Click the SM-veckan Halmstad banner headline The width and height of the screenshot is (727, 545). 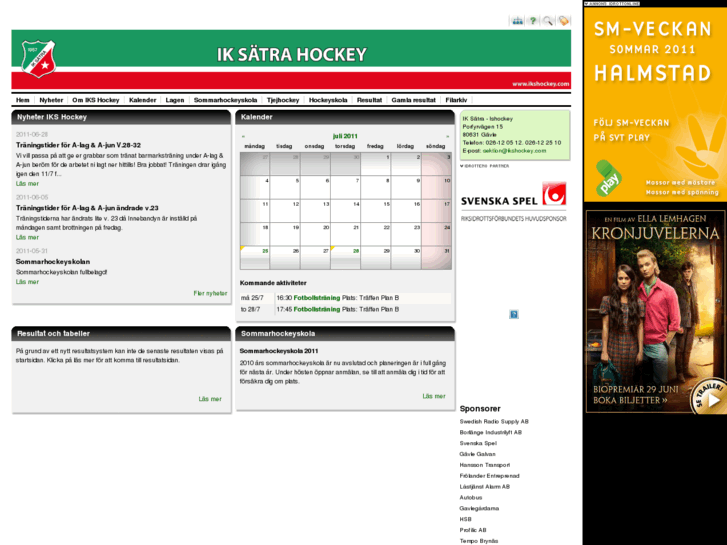pos(652,51)
